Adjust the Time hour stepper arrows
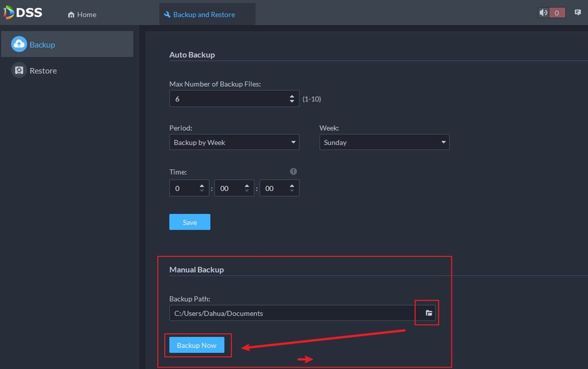Screen dimensions: 588x369 202,188
